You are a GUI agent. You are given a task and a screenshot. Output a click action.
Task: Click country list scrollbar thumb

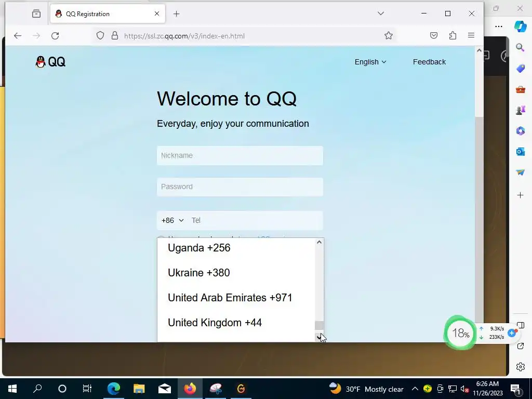click(319, 325)
